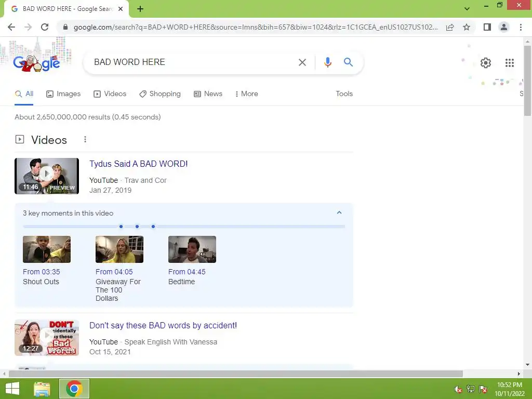This screenshot has height=399, width=532.
Task: Open network status tray icon
Action: pyautogui.click(x=471, y=389)
